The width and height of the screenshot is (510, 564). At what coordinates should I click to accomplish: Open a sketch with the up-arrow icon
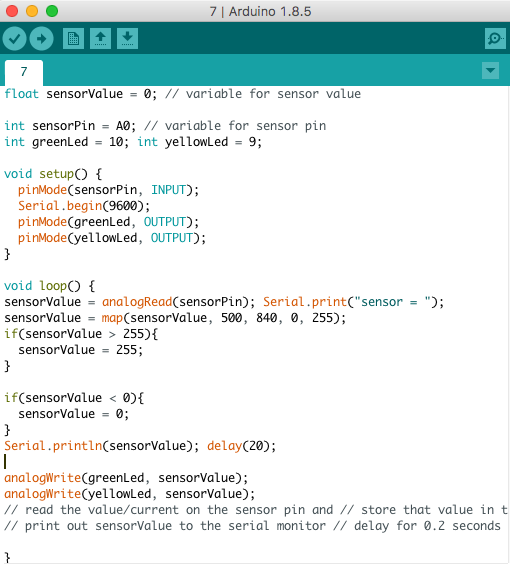pos(100,38)
